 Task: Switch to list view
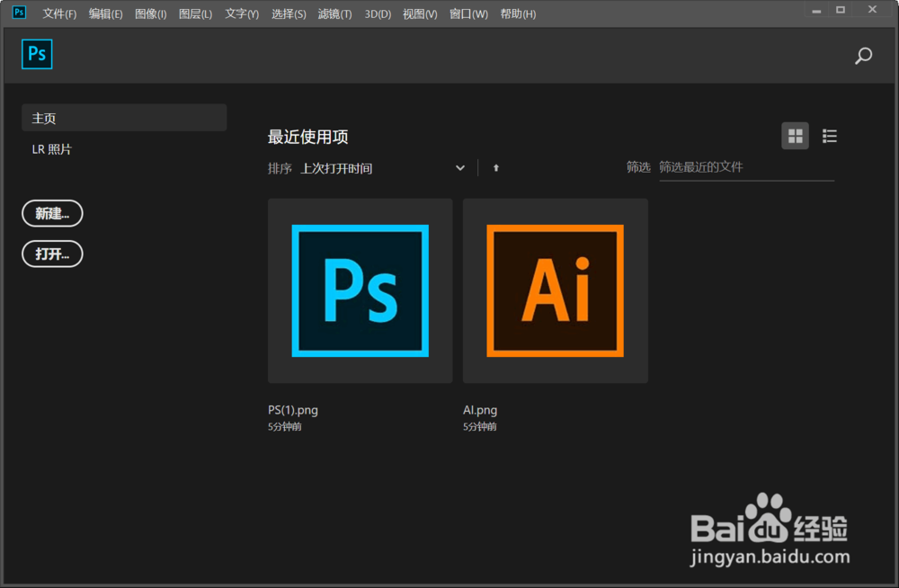pos(830,136)
